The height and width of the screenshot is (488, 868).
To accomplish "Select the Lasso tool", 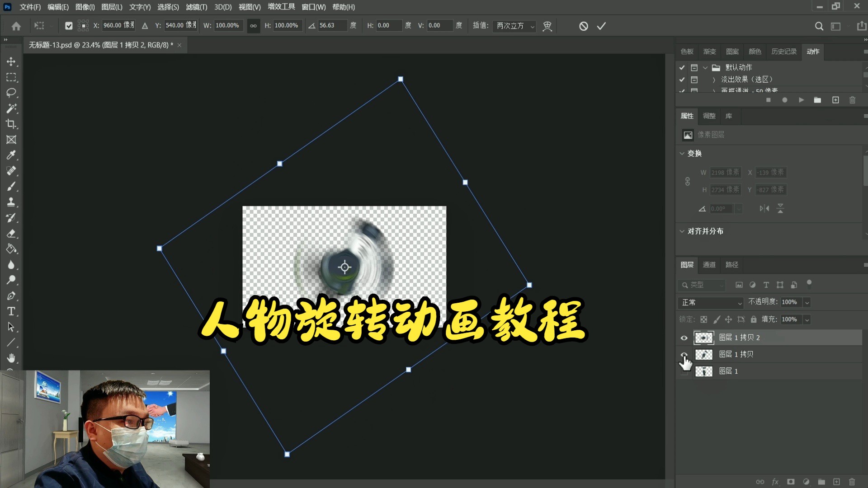I will [11, 93].
